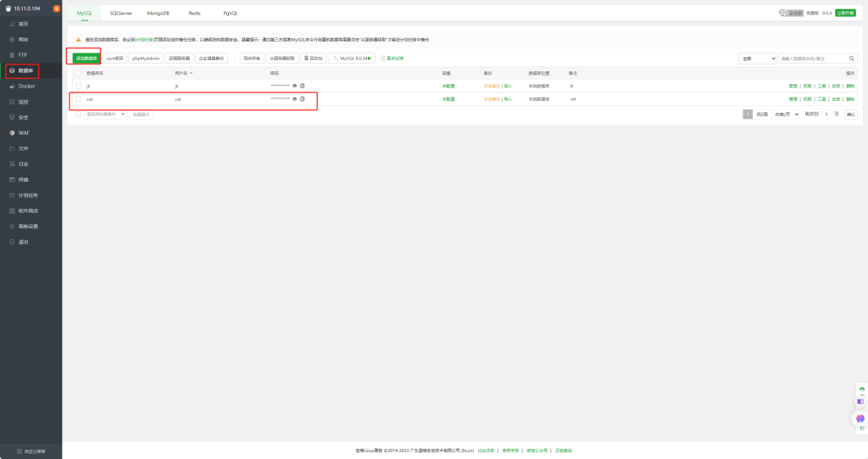Image resolution: width=868 pixels, height=459 pixels.
Task: Switch to the MySQL tab
Action: 85,13
